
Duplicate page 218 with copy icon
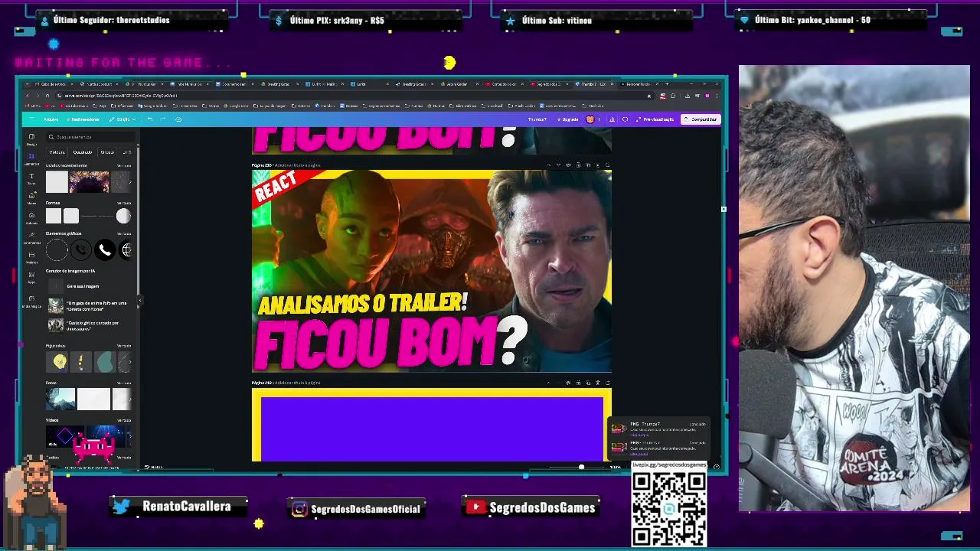(x=588, y=165)
